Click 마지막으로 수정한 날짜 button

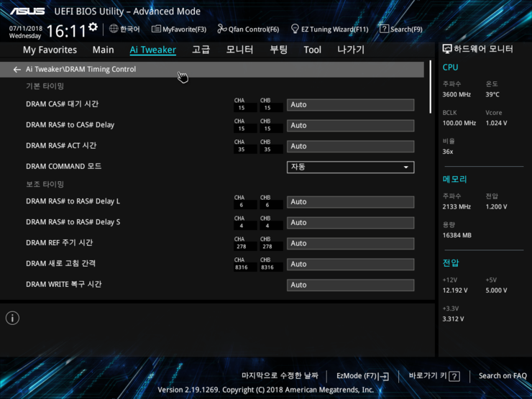coord(280,375)
